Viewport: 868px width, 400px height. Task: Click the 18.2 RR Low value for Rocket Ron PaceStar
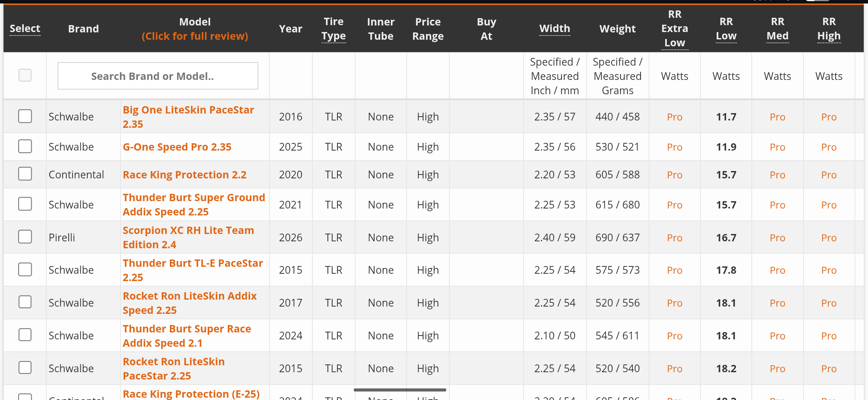[726, 369]
